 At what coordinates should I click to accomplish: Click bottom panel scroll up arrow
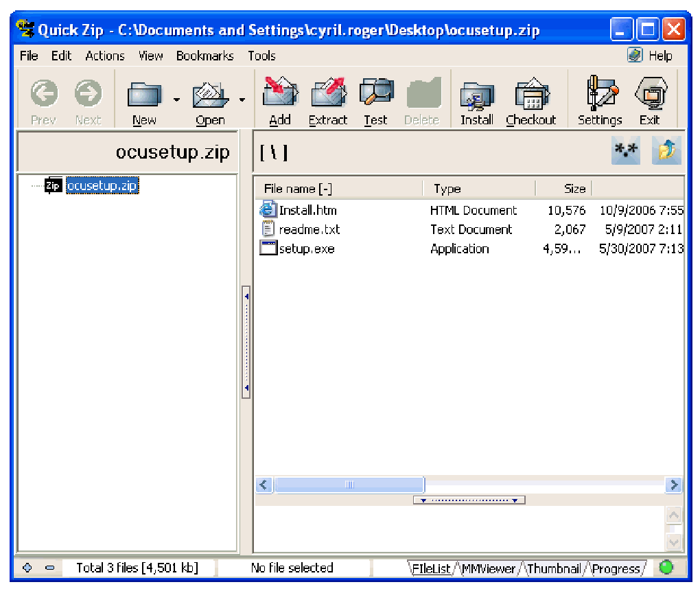click(x=674, y=515)
